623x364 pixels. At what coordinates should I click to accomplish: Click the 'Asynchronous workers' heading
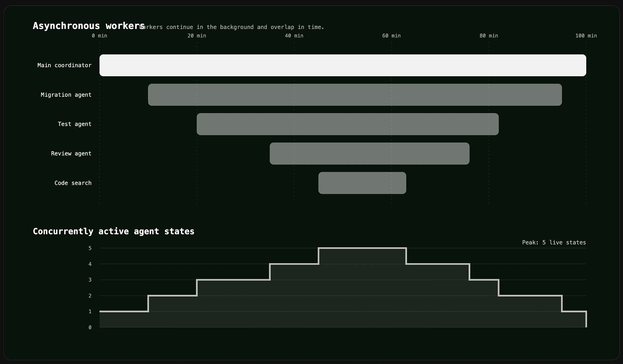click(x=89, y=26)
